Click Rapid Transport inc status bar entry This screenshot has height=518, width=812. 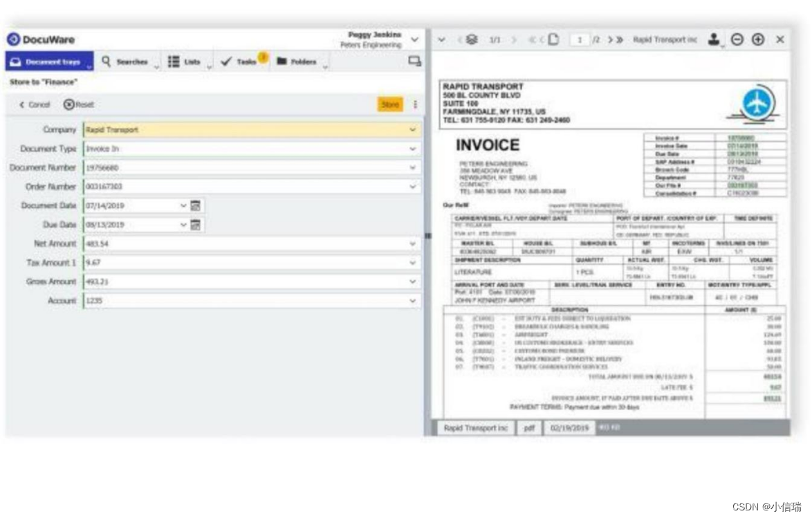click(475, 428)
